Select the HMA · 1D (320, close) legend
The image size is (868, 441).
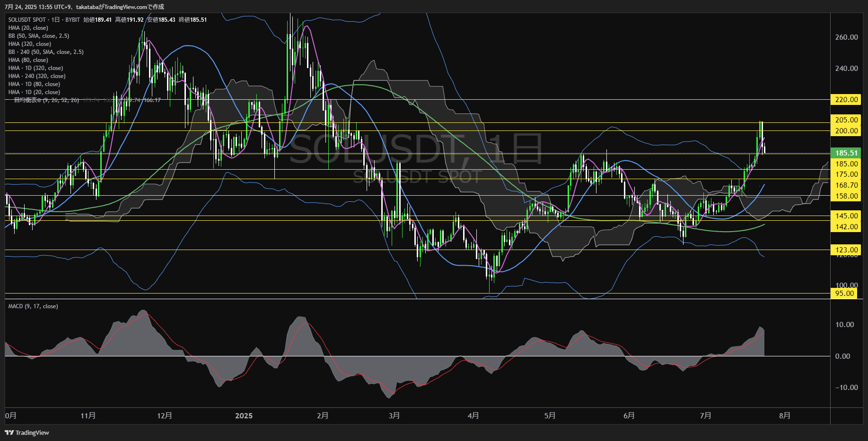tap(35, 68)
